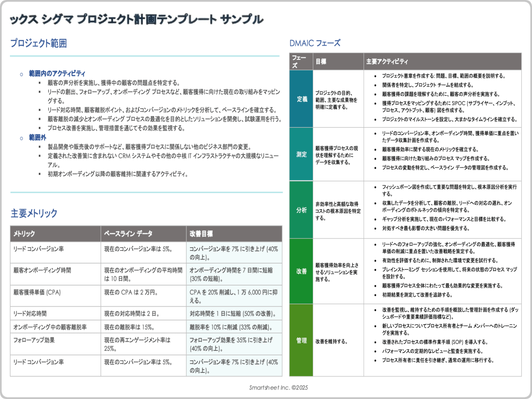Click target cell CPA を 20% 削減

[x=234, y=296]
